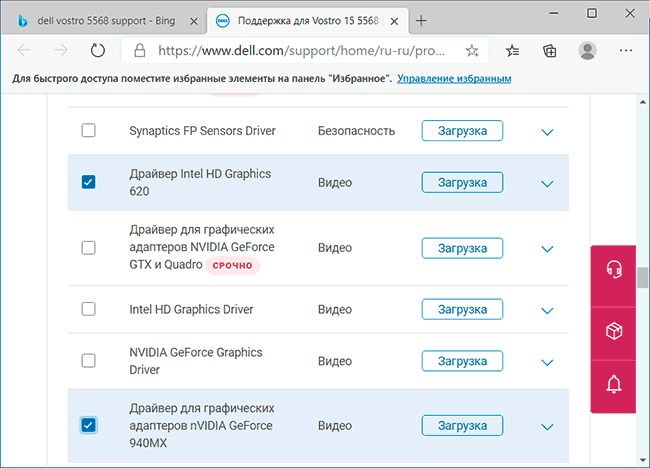650x468 pixels.
Task: Expand the GeForce GTX и Quadro row details
Action: click(x=547, y=249)
